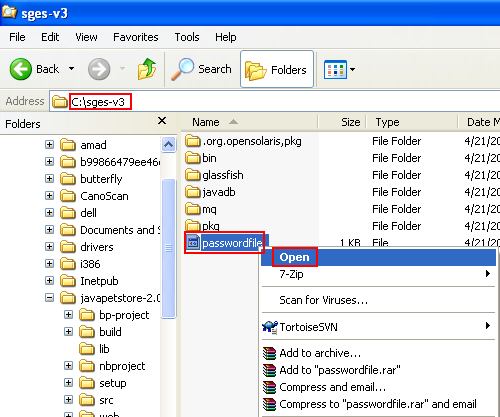This screenshot has width=500, height=417.
Task: Sort by the Size column header
Action: pos(342,122)
